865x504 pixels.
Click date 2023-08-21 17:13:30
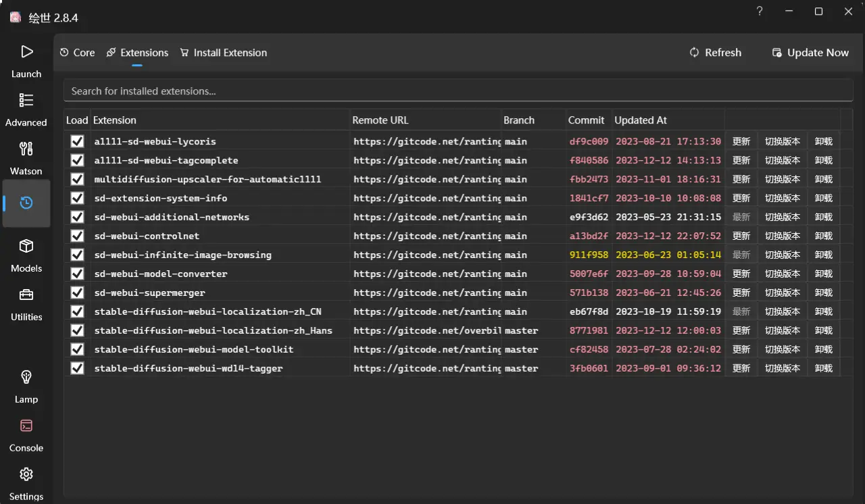(x=668, y=141)
